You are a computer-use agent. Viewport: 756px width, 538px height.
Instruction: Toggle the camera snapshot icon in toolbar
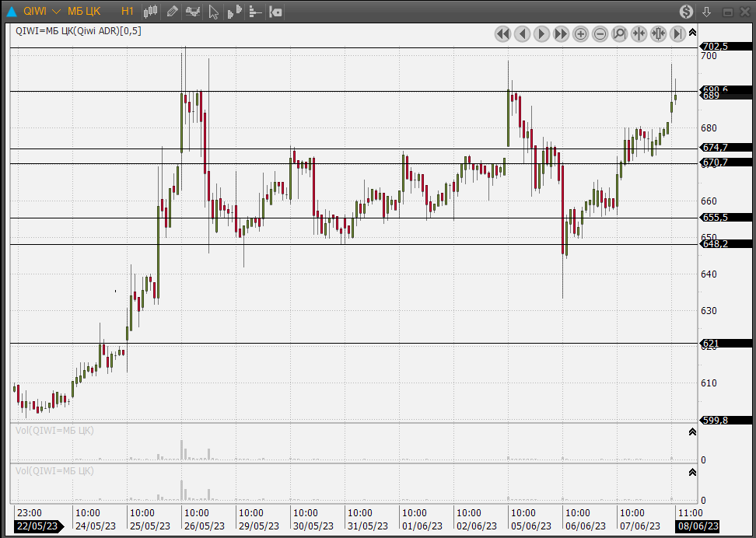point(275,12)
